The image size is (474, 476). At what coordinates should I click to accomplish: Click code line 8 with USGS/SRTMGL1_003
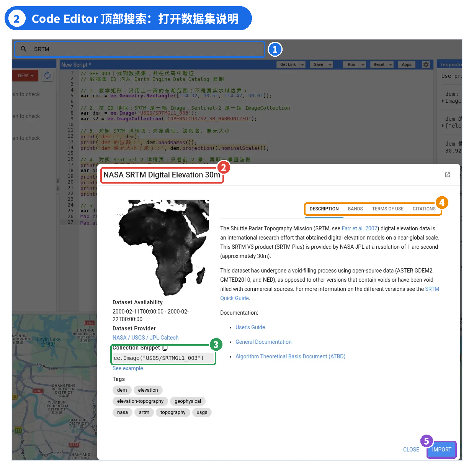[139, 113]
